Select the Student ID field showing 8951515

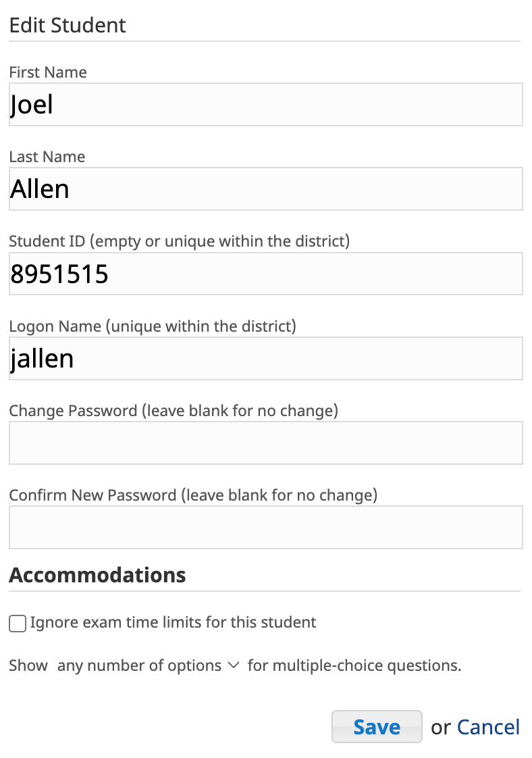click(266, 274)
